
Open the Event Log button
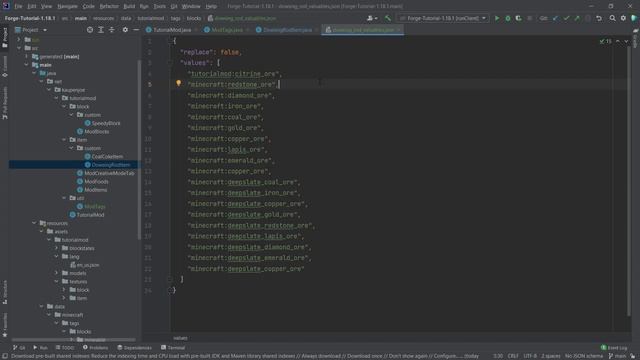(614, 348)
